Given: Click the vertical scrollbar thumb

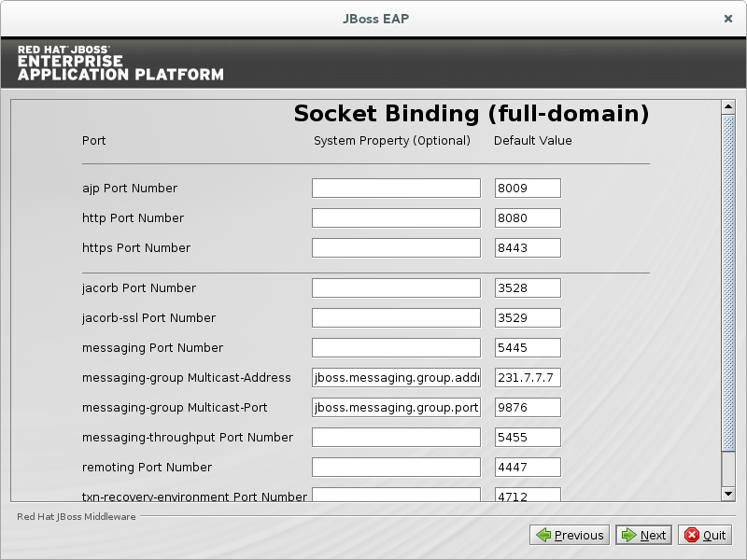Looking at the screenshot, I should click(x=728, y=280).
